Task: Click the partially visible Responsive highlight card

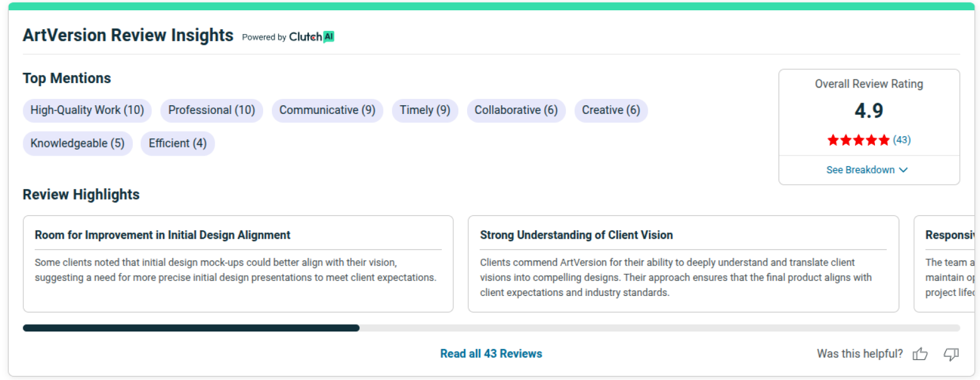Action: click(944, 263)
